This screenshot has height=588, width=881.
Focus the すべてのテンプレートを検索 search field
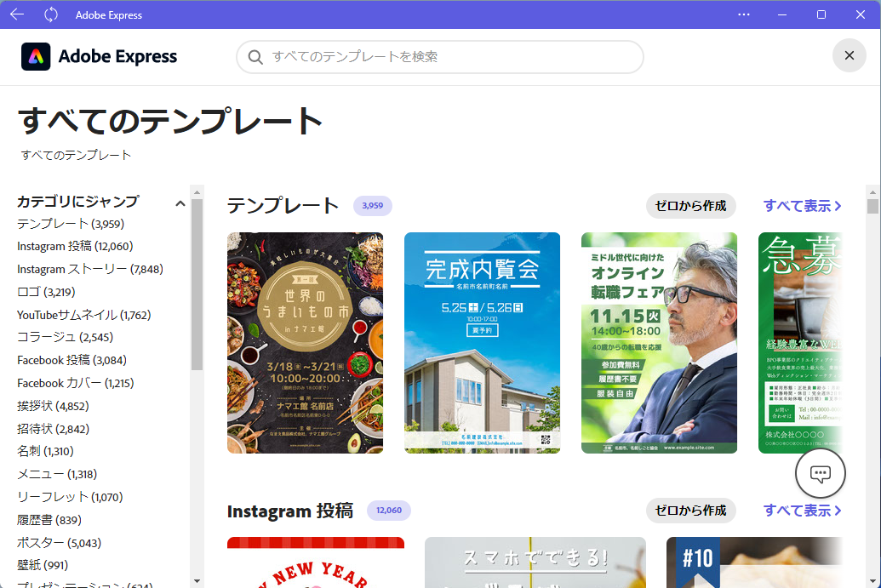pos(440,57)
